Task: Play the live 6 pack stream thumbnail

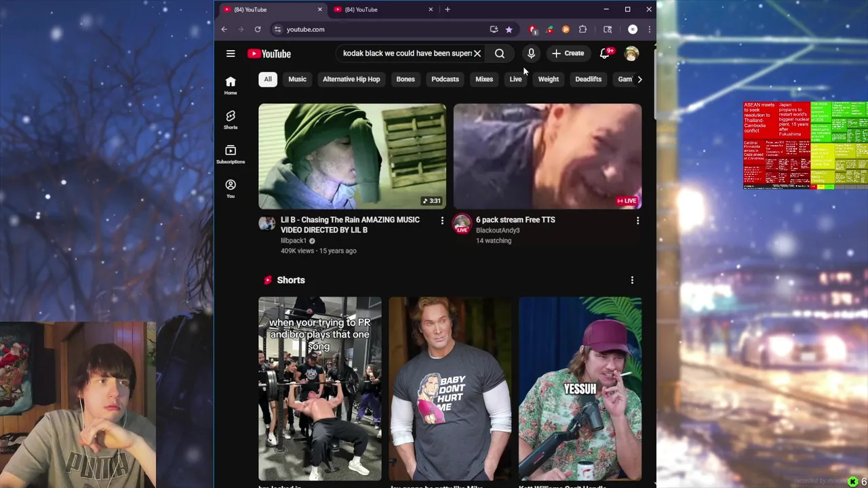Action: pos(547,156)
